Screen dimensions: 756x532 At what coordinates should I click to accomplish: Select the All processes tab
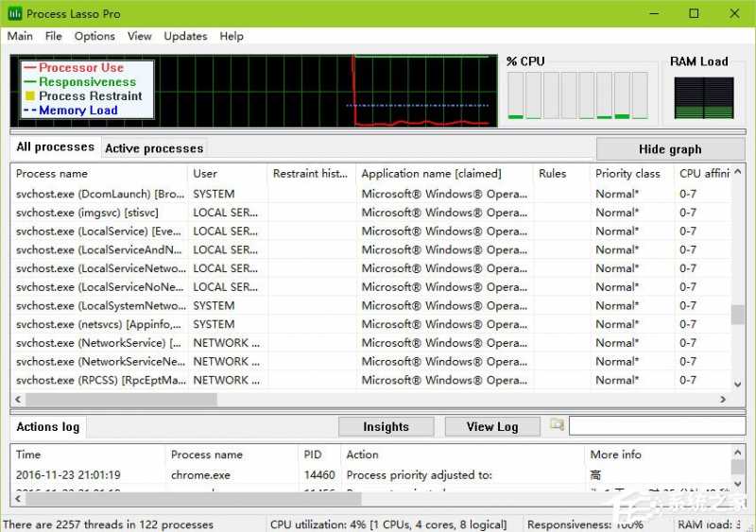point(56,147)
